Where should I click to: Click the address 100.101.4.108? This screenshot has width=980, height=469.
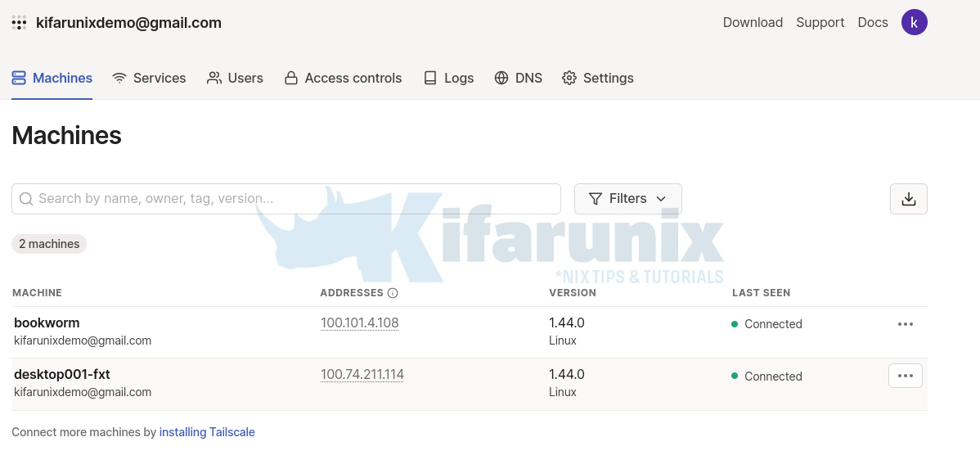[359, 322]
